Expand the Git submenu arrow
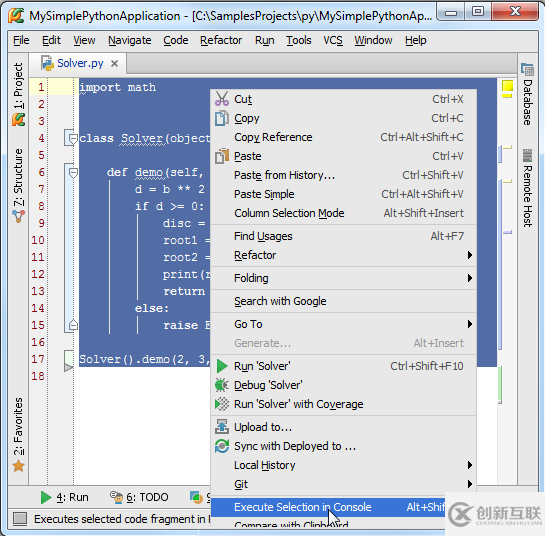545x536 pixels. pyautogui.click(x=470, y=484)
